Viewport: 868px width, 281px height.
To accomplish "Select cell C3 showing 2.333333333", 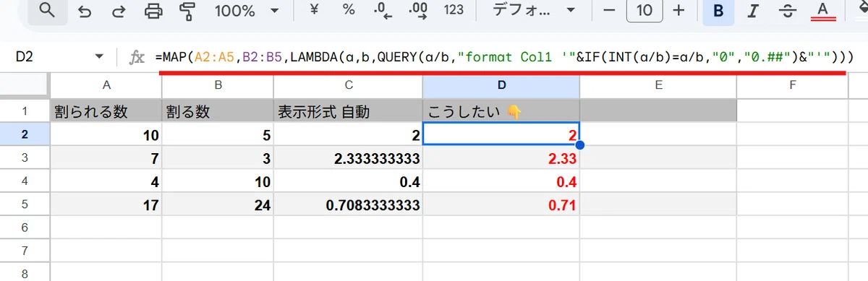I will pyautogui.click(x=348, y=157).
